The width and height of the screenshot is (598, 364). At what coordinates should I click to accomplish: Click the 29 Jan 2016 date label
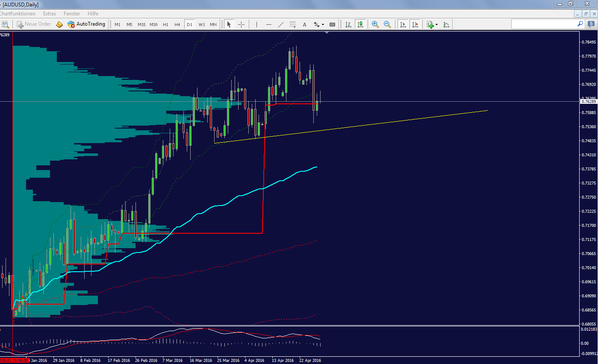tap(63, 361)
